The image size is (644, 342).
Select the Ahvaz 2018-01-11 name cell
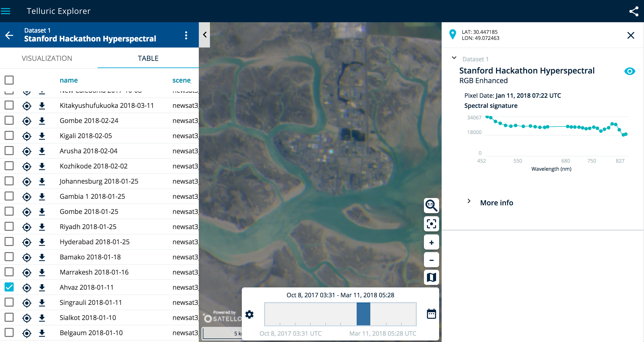tap(87, 287)
